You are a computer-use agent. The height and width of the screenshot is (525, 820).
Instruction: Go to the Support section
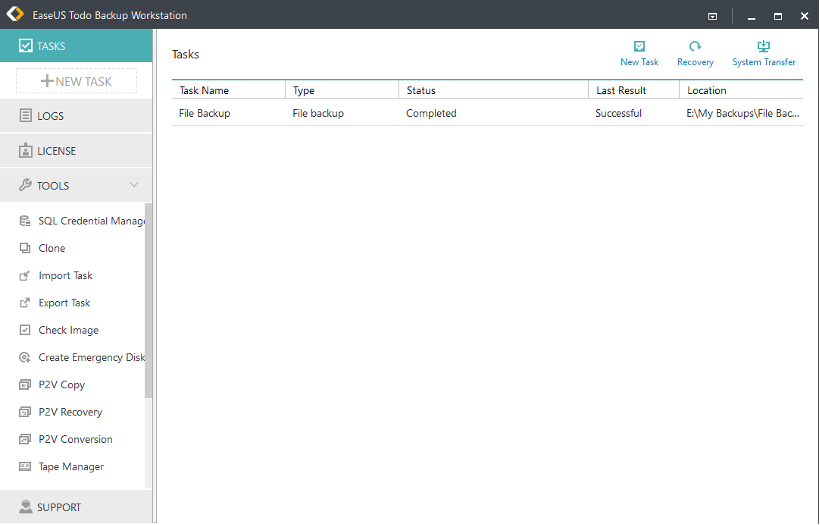click(x=58, y=507)
